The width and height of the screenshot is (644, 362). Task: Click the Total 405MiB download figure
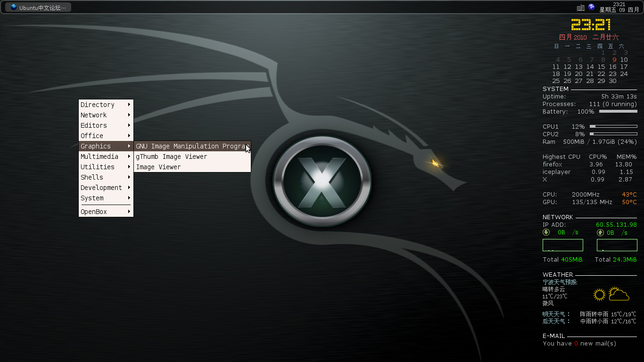[x=562, y=260]
